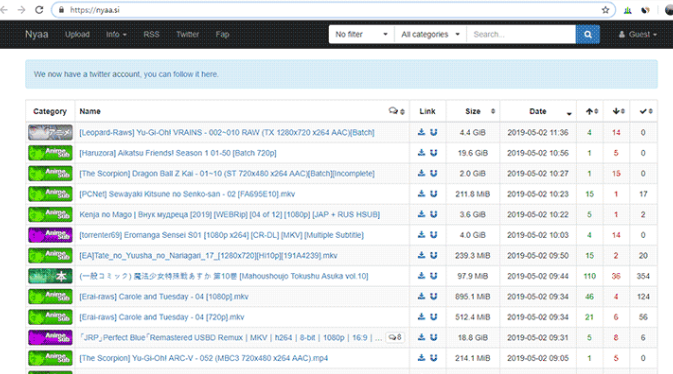Open the PCNet Sewayaki Kitsune no Senko-san link

click(x=187, y=194)
